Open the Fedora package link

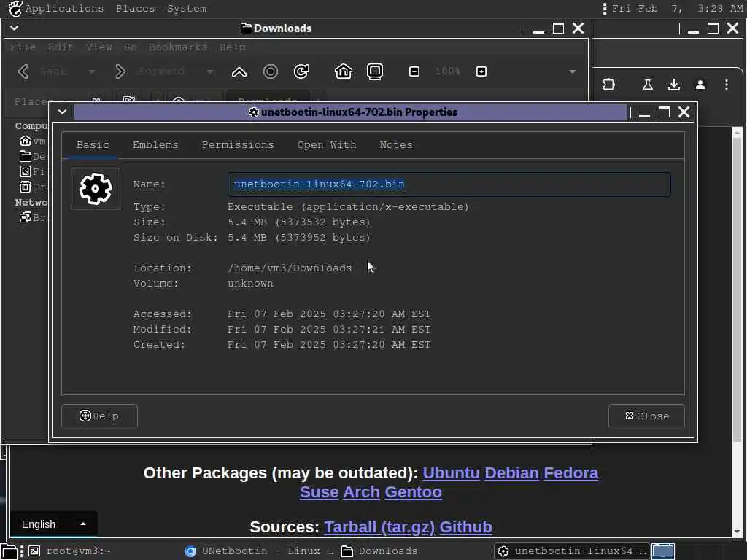point(570,472)
